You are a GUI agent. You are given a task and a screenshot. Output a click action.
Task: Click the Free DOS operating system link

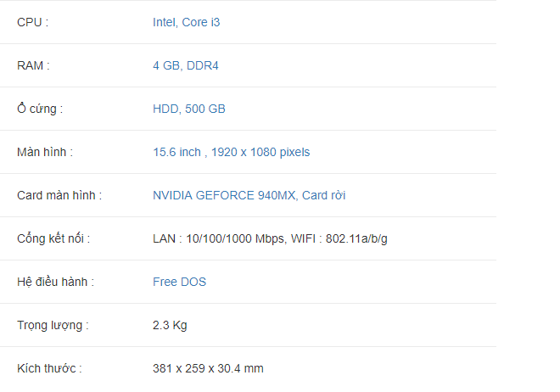[x=179, y=282]
